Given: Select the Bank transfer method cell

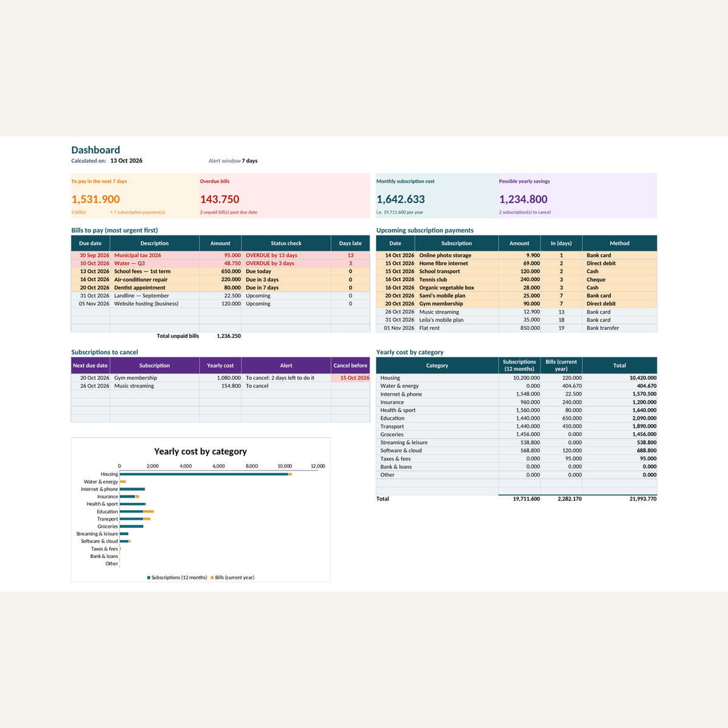Looking at the screenshot, I should click(619, 328).
